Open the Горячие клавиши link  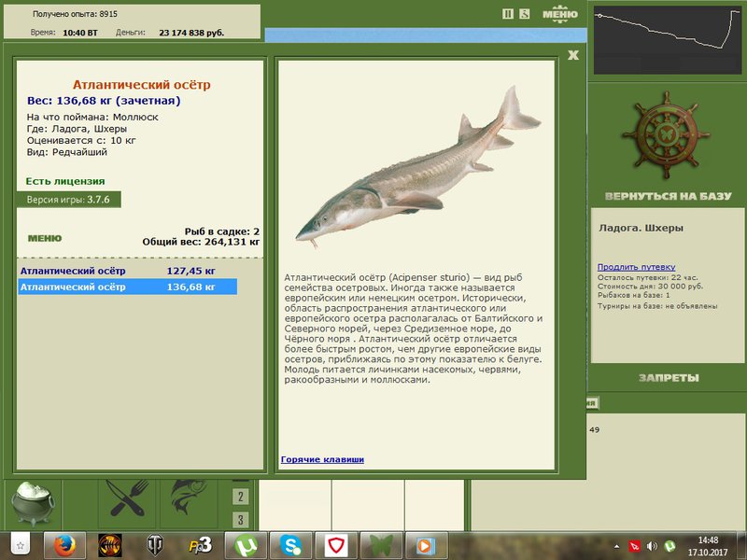322,459
